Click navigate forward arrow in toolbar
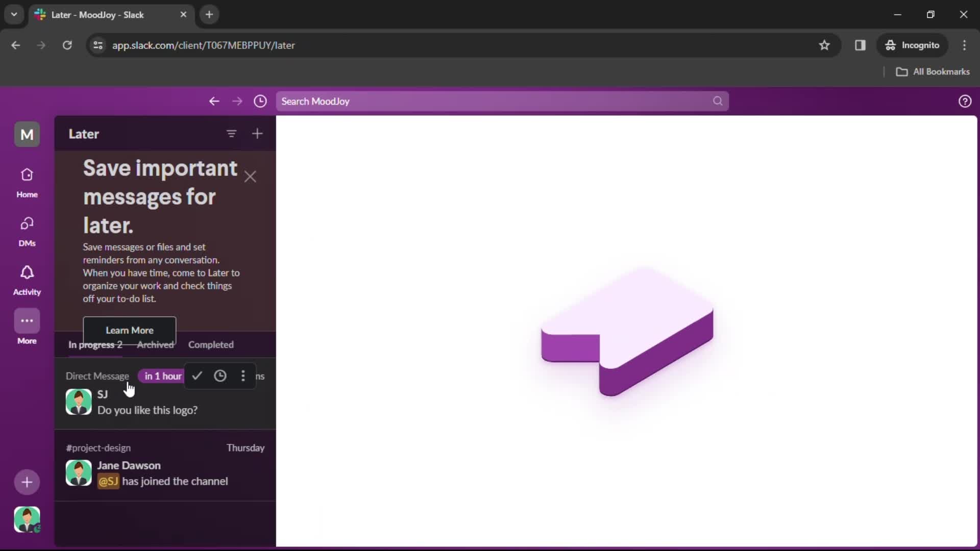The width and height of the screenshot is (980, 551). (x=237, y=101)
